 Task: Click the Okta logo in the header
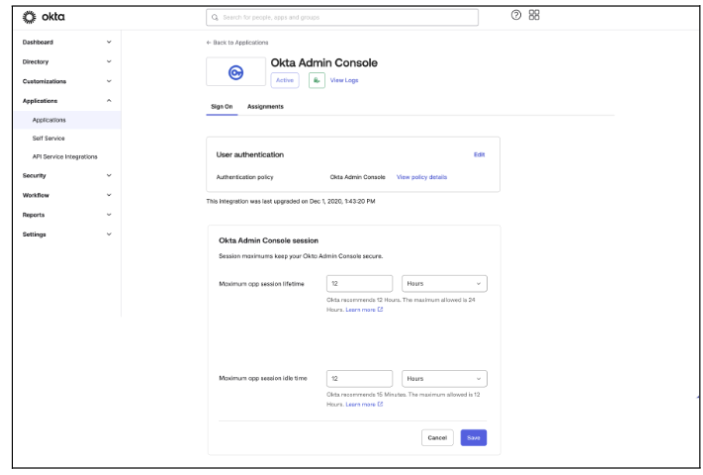click(x=42, y=16)
